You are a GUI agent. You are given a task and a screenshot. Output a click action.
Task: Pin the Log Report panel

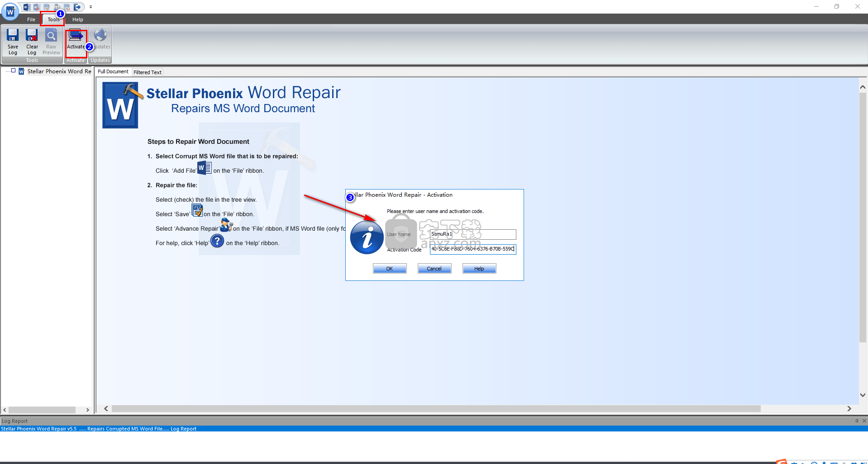click(857, 421)
